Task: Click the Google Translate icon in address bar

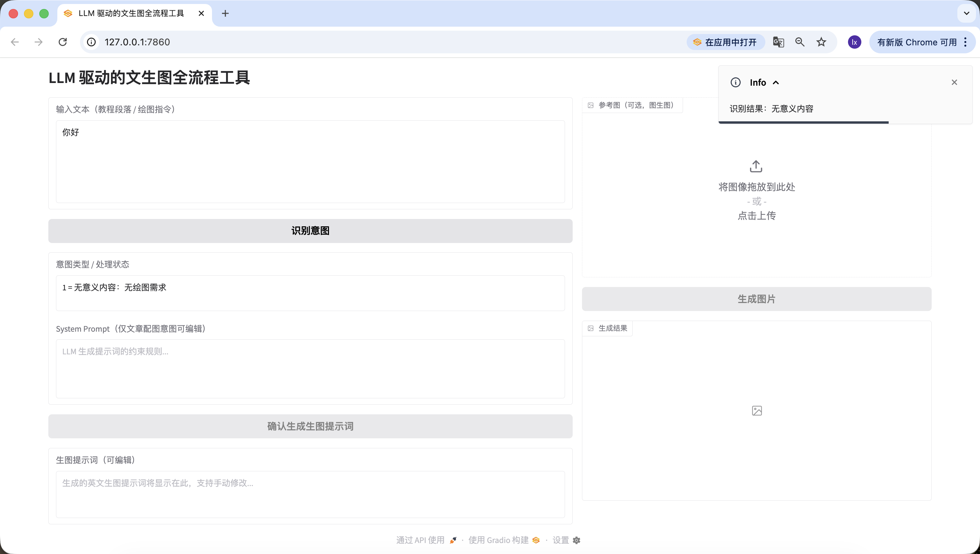Action: [x=778, y=42]
